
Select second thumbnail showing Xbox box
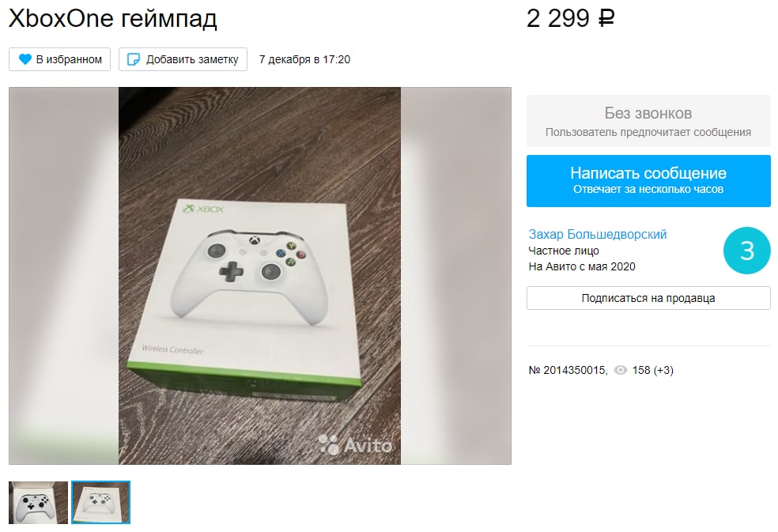pos(100,502)
